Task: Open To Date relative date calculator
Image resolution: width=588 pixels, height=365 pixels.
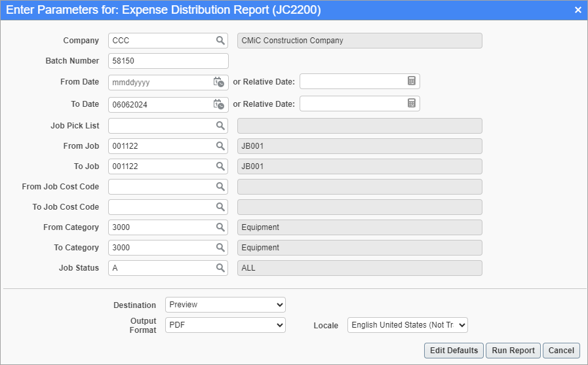Action: tap(412, 104)
